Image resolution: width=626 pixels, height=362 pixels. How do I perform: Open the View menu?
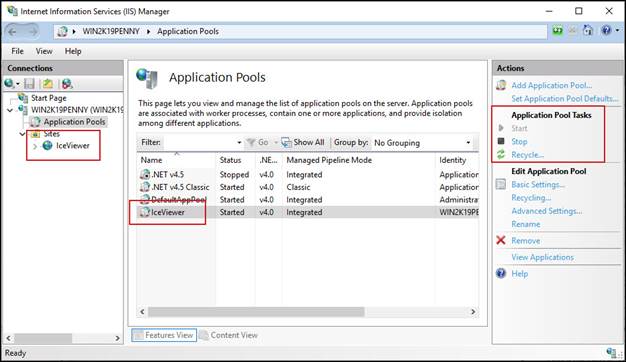[x=44, y=51]
